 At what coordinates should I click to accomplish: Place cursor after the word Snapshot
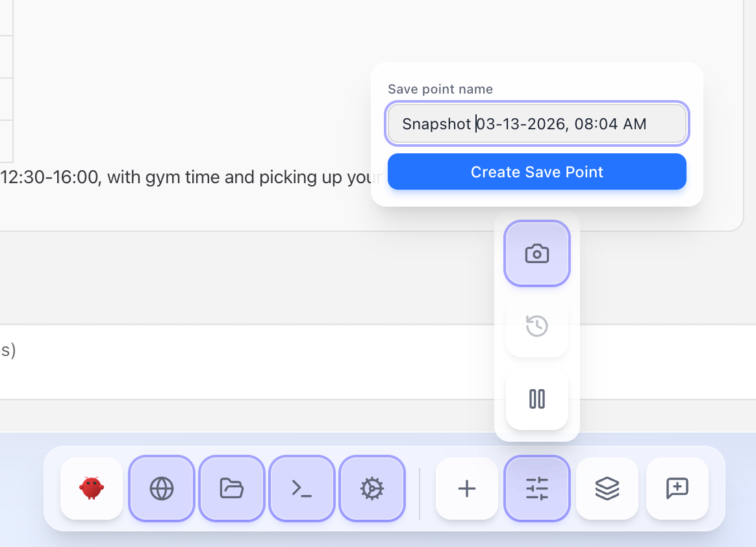475,123
